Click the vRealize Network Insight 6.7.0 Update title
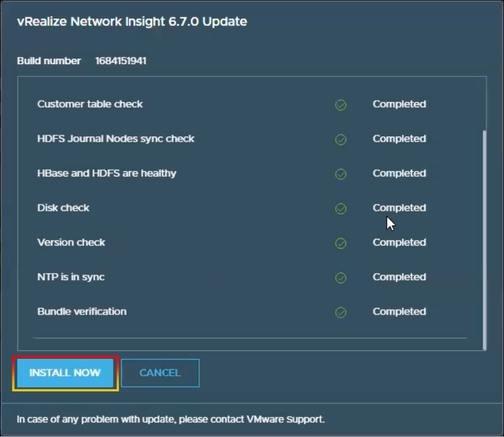 [132, 22]
